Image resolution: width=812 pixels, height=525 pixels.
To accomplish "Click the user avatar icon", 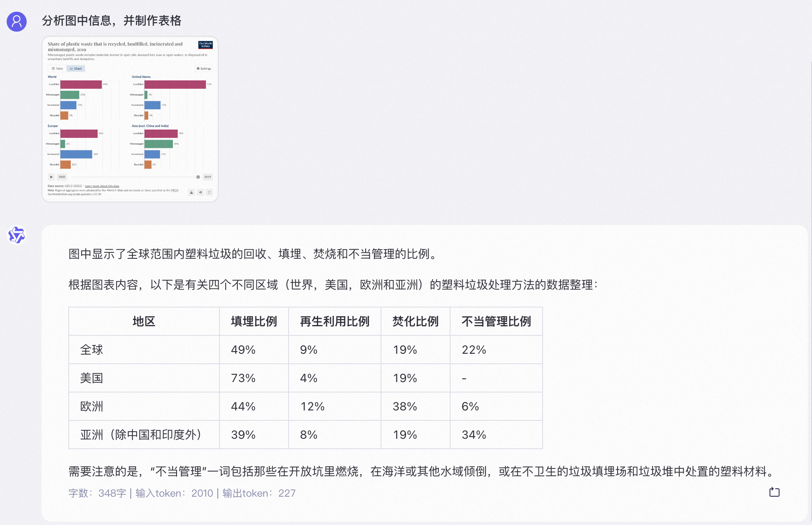I will click(x=17, y=21).
